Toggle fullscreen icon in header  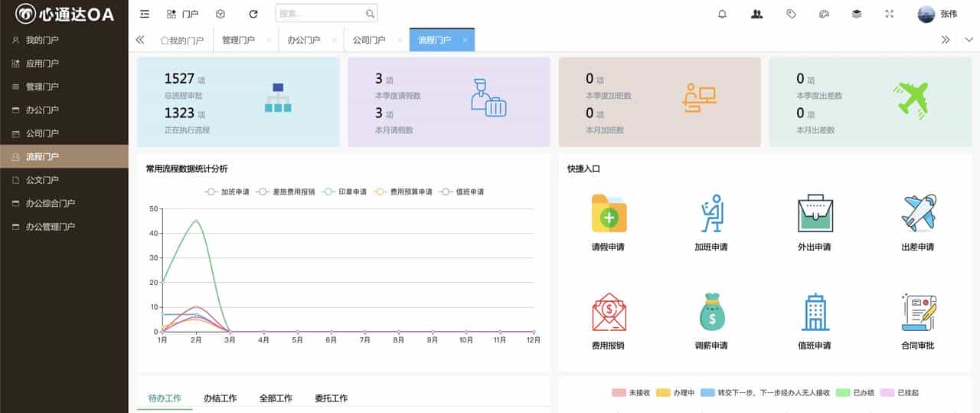(x=890, y=14)
